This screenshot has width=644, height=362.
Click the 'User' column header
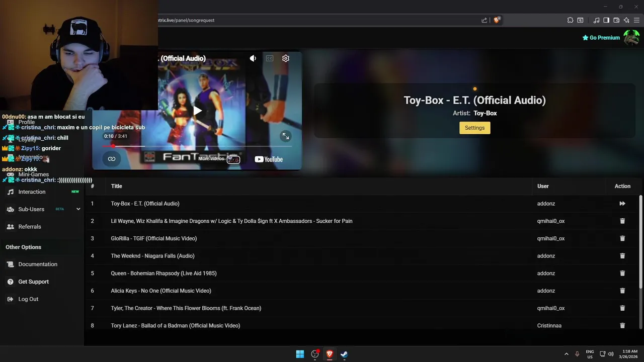click(x=543, y=186)
